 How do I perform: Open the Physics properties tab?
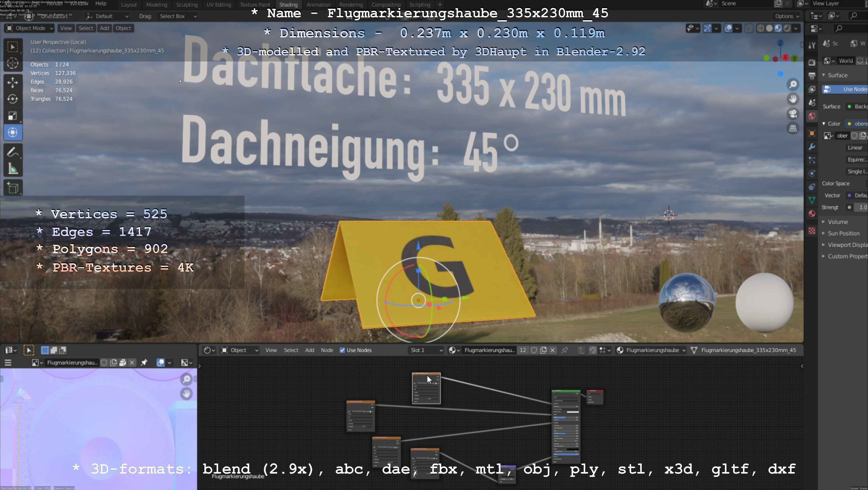coord(812,173)
